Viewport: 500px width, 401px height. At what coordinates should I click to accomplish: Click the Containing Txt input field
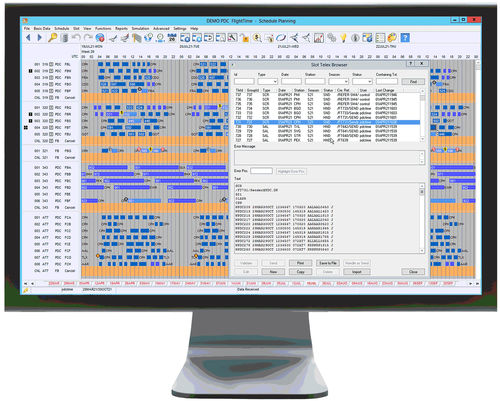[387, 81]
